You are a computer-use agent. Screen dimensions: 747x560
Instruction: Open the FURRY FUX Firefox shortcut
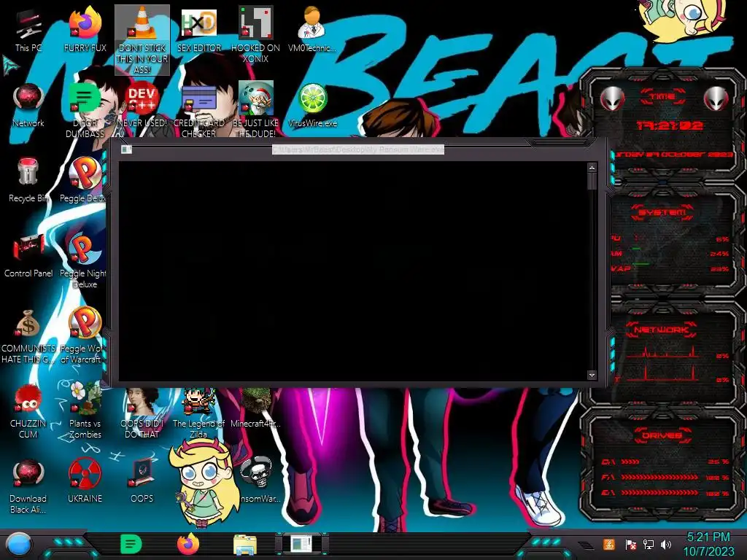click(85, 29)
